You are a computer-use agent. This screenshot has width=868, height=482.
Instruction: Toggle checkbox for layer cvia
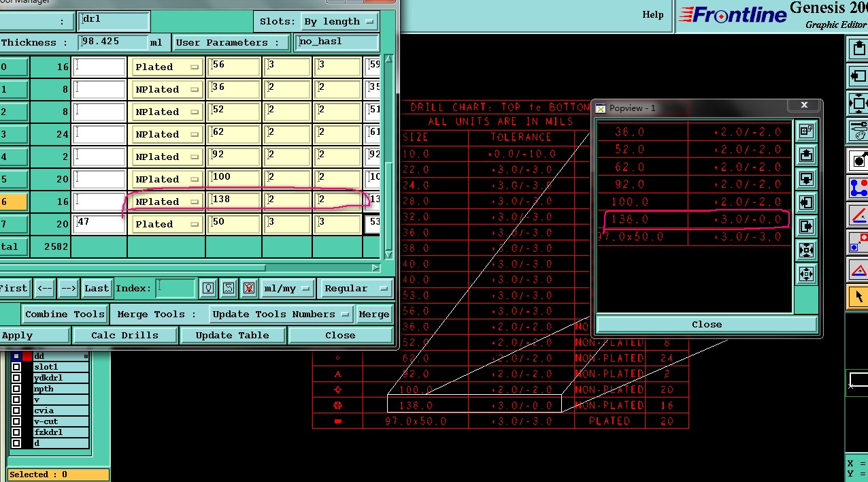click(x=16, y=411)
